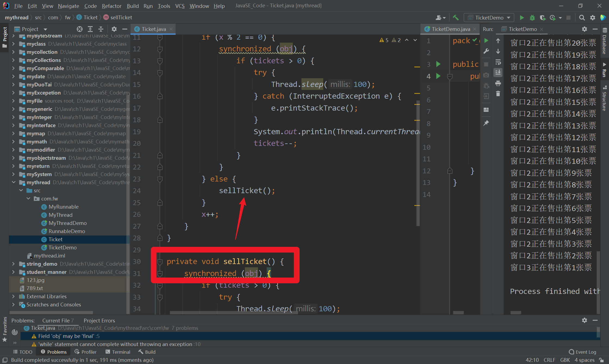609x364 pixels.
Task: Click the editor horizontal scrollbar
Action: 234,313
